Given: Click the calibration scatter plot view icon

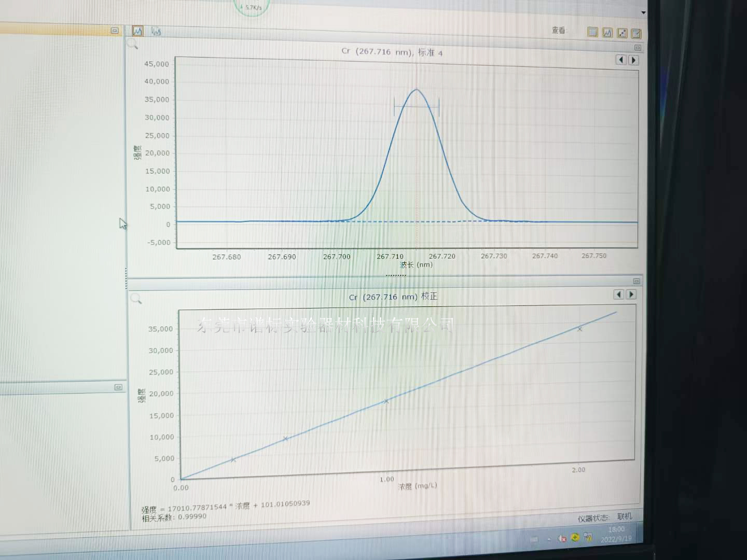Looking at the screenshot, I should tap(622, 33).
